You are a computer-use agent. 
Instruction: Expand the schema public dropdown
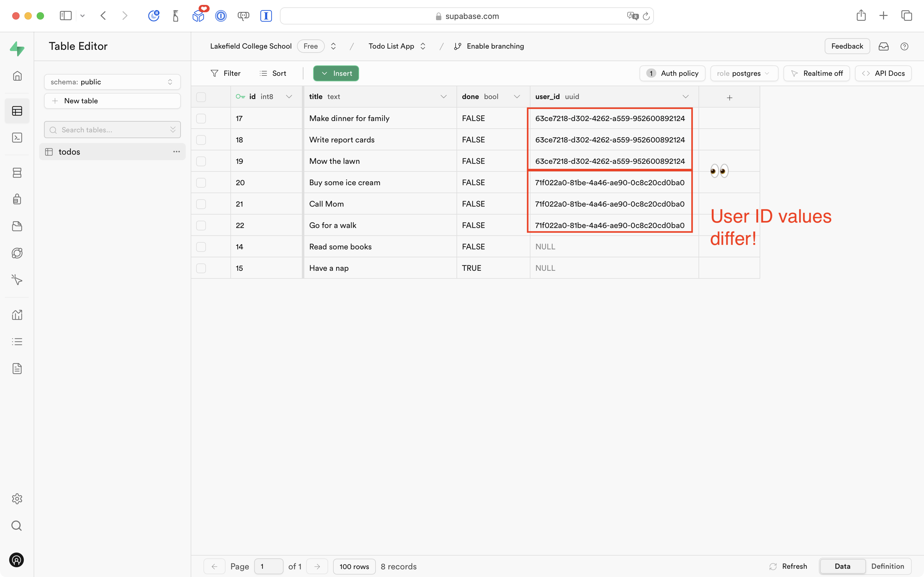(x=112, y=82)
